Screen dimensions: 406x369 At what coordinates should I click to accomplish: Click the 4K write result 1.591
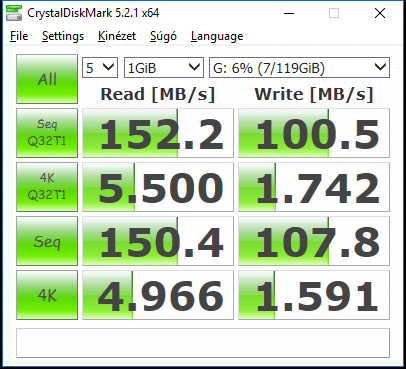click(314, 295)
